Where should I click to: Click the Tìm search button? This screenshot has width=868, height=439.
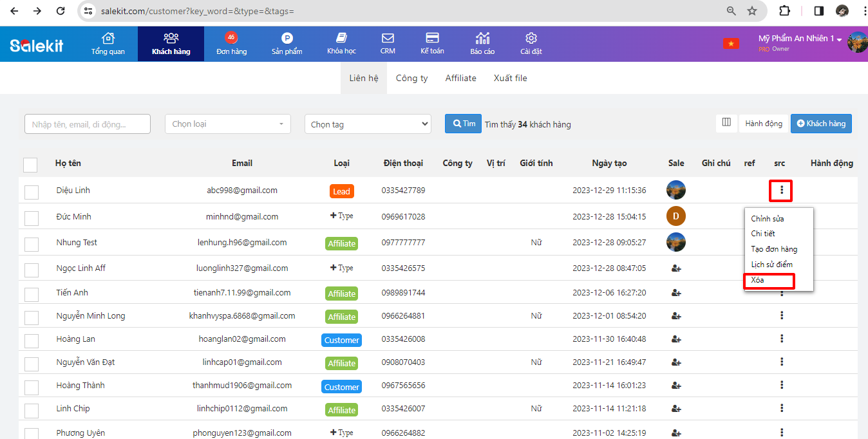[463, 124]
